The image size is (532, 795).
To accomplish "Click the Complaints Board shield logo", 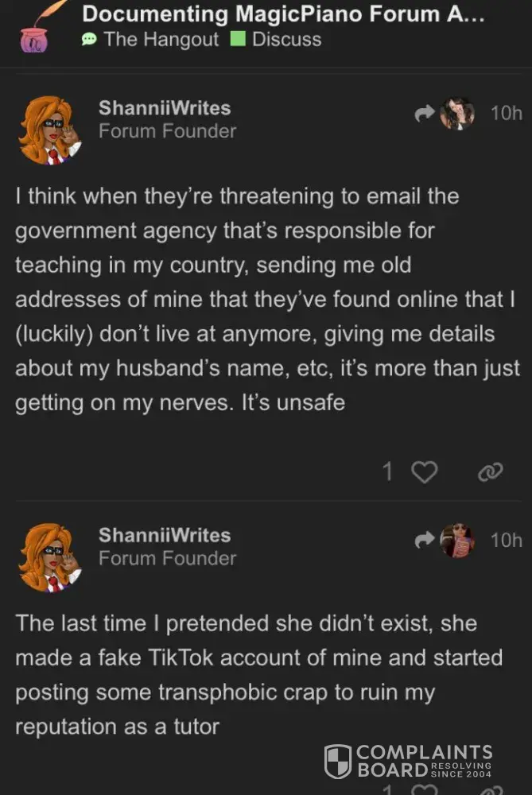I will [x=338, y=761].
